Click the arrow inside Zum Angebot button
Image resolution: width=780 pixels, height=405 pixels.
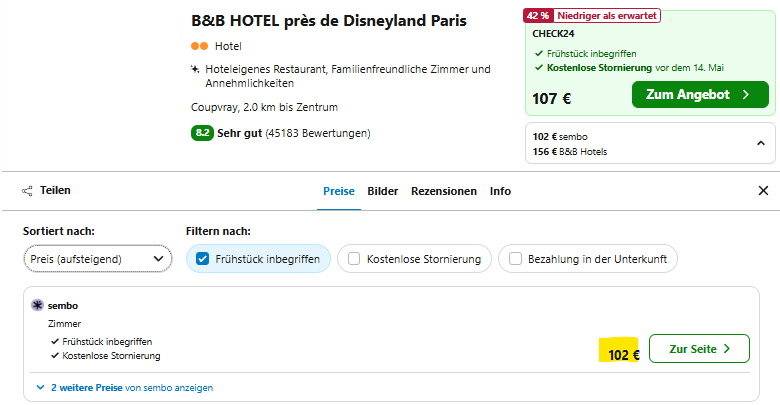click(746, 95)
